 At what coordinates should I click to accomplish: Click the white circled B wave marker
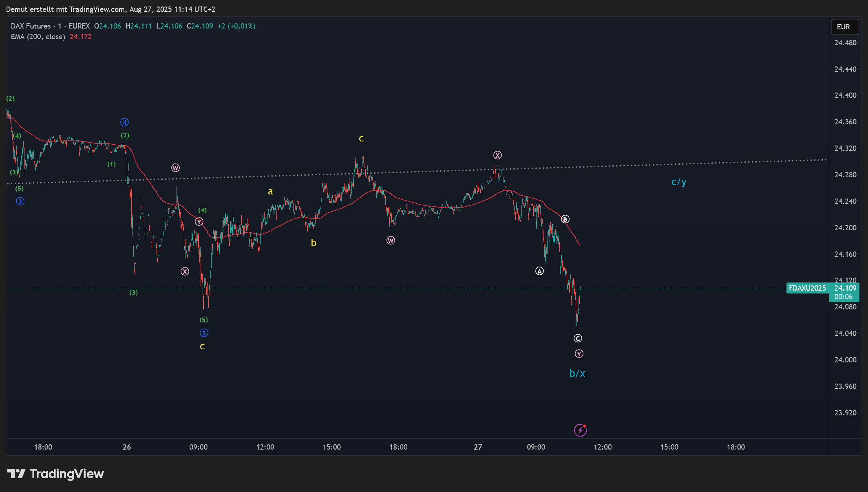click(565, 219)
